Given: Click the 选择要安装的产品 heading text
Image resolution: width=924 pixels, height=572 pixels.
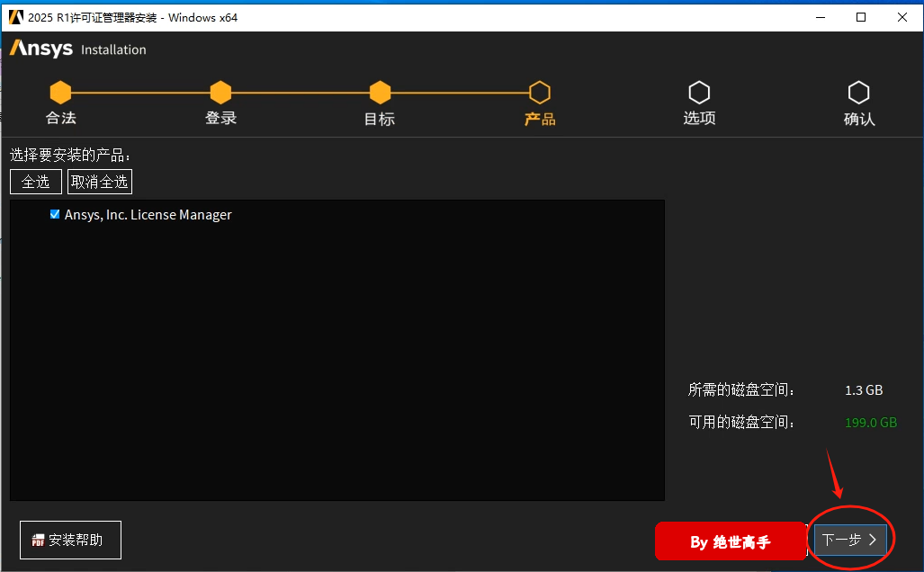Looking at the screenshot, I should point(69,155).
